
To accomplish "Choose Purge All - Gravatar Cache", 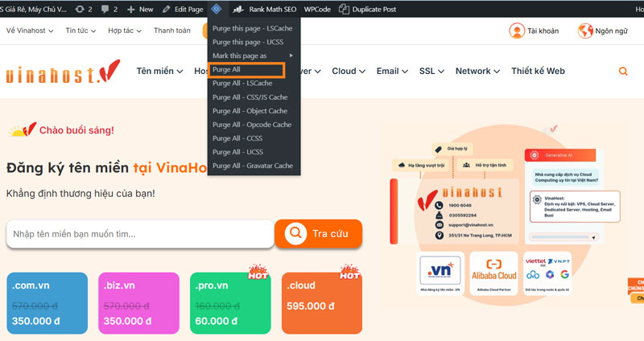I will click(x=254, y=166).
